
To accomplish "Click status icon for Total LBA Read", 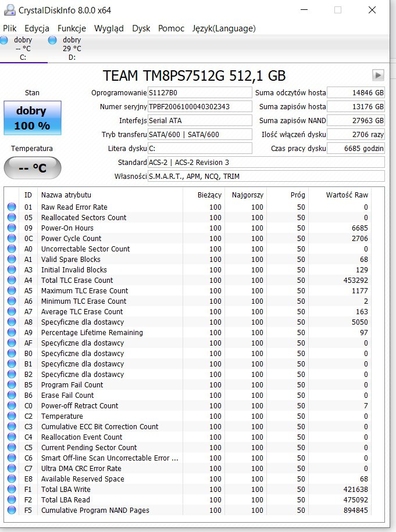I will (x=12, y=499).
